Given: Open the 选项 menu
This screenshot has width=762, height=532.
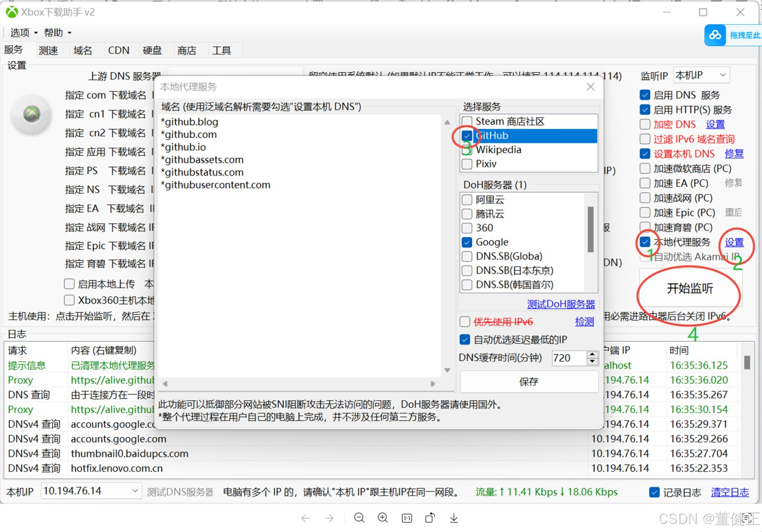Looking at the screenshot, I should point(24,32).
